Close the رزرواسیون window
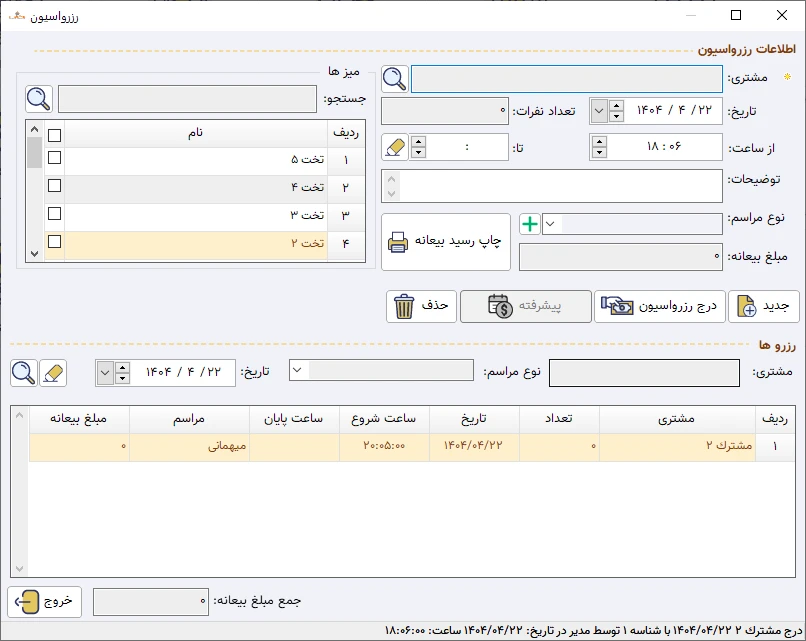Image resolution: width=806 pixels, height=641 pixels. pos(782,15)
